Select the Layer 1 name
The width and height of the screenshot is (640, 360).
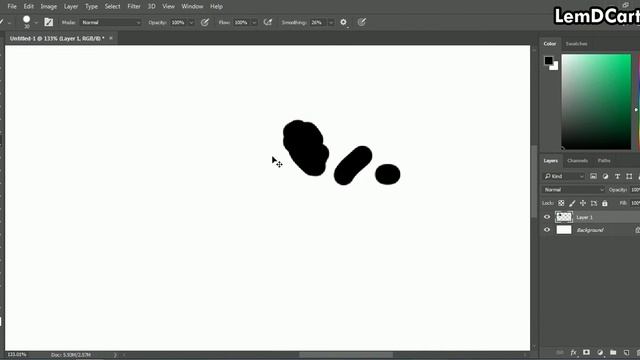(x=584, y=217)
